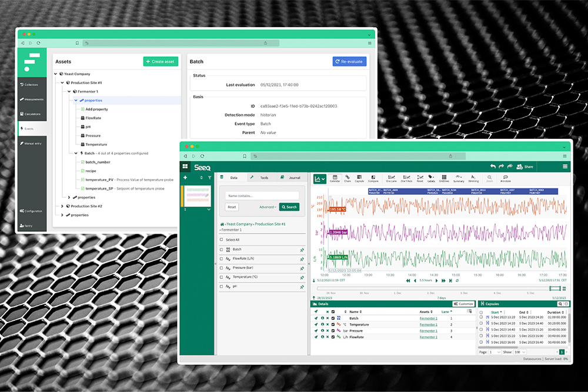Click the Name contains search field
588x392 pixels.
[x=262, y=195]
